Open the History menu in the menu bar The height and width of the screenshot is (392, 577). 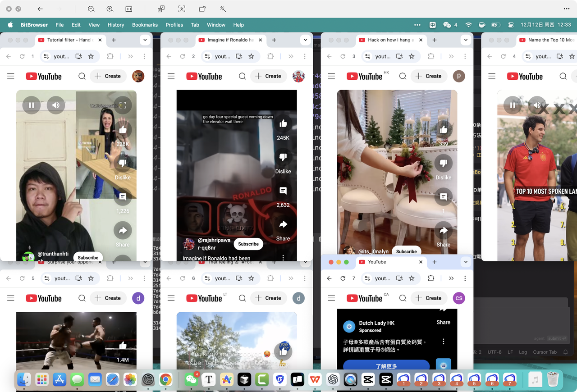click(116, 25)
